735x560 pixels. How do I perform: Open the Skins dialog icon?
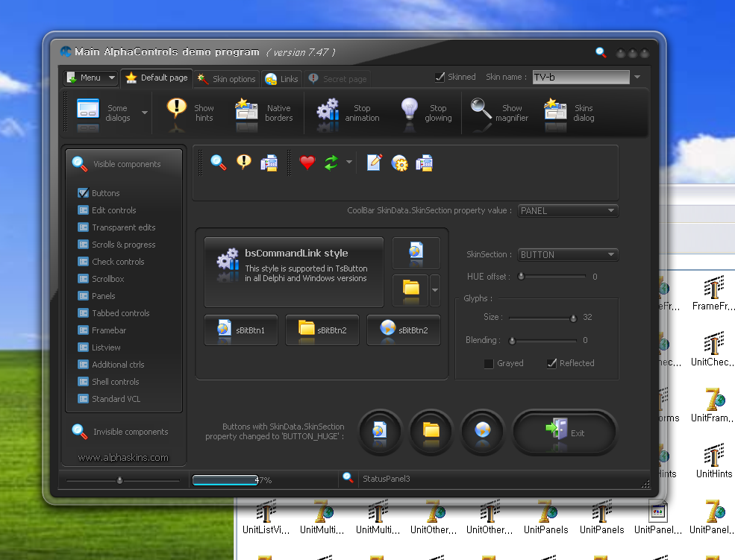(555, 110)
